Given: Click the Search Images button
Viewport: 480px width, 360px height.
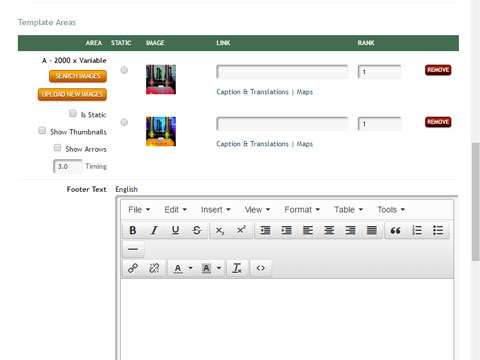Looking at the screenshot, I should tap(78, 76).
